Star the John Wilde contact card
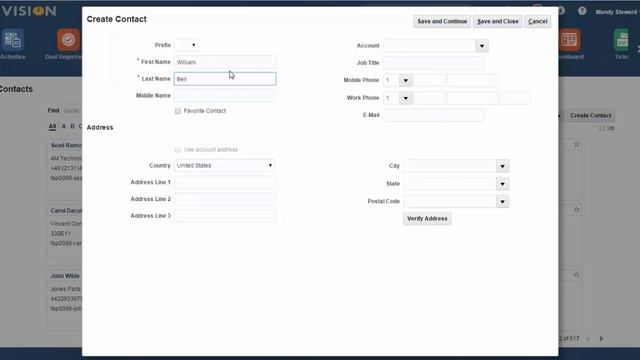The height and width of the screenshot is (360, 640). point(576,275)
